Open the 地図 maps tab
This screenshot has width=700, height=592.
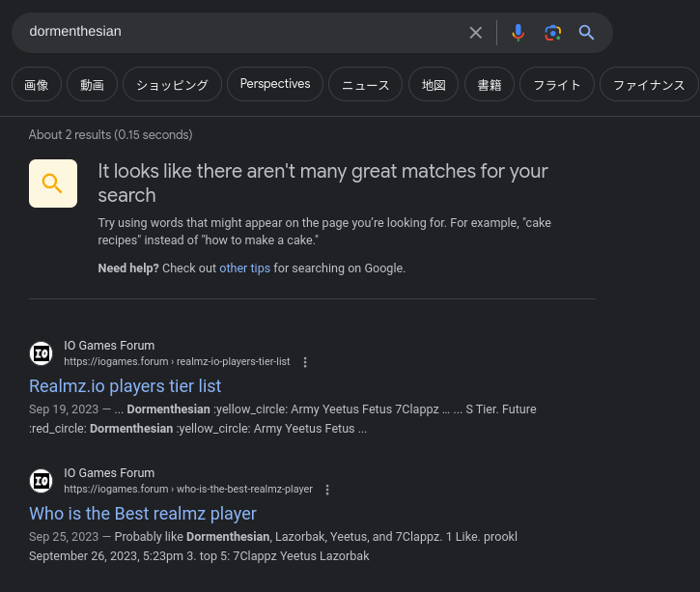tap(434, 85)
